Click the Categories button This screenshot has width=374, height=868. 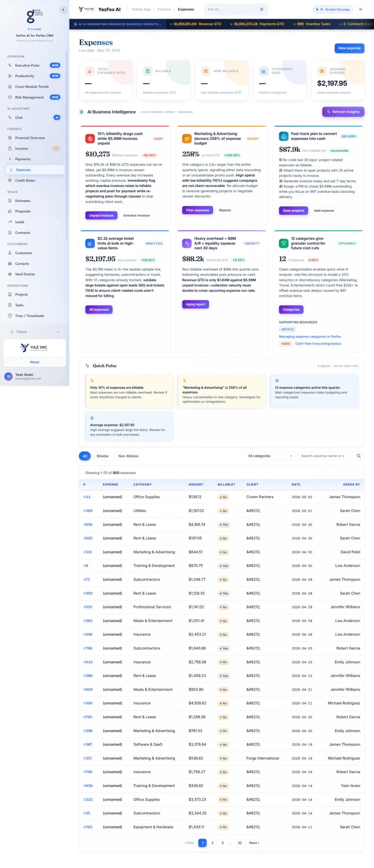coord(291,309)
